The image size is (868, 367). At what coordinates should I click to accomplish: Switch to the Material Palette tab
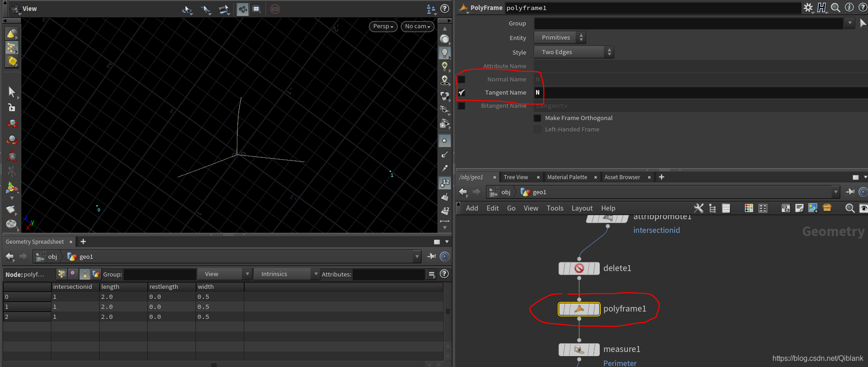click(567, 177)
